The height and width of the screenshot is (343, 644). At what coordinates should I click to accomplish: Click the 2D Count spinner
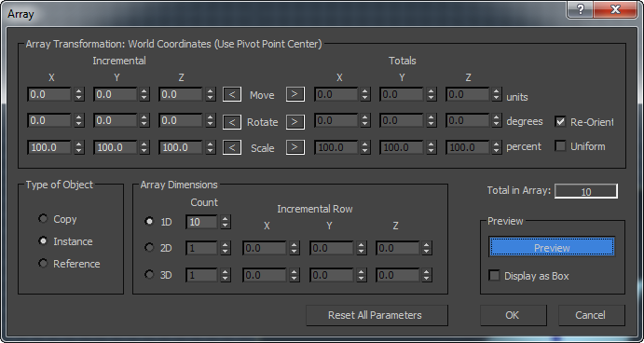(x=225, y=248)
